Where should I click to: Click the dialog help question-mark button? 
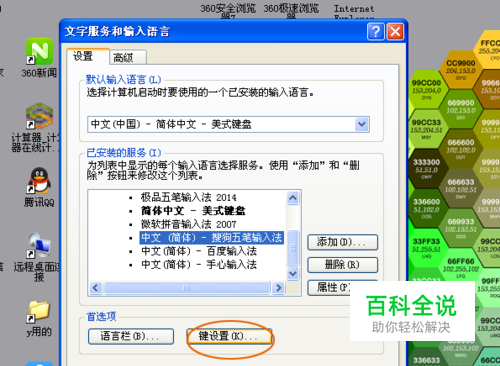[376, 32]
